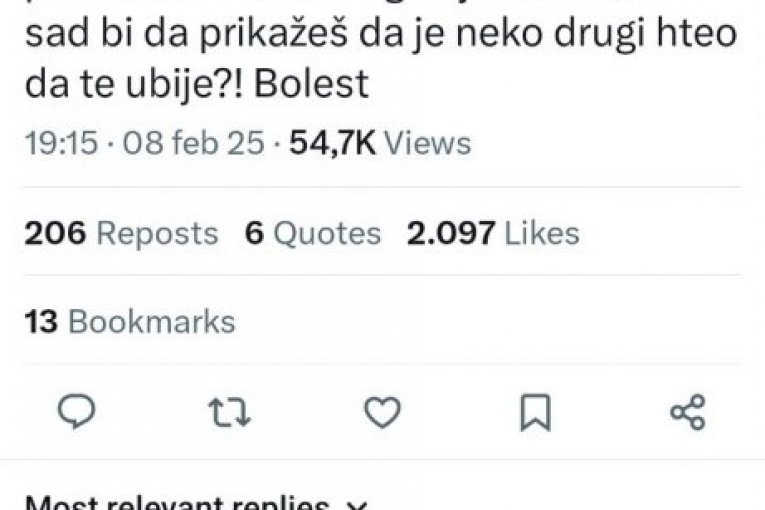Screen dimensions: 765x510
Task: Show the 2.097 Likes list
Action: click(493, 233)
